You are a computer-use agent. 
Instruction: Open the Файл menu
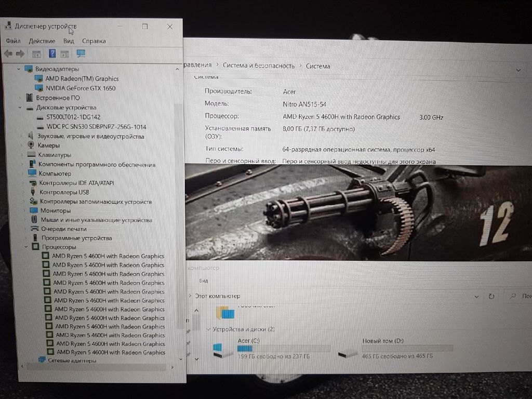tap(13, 41)
